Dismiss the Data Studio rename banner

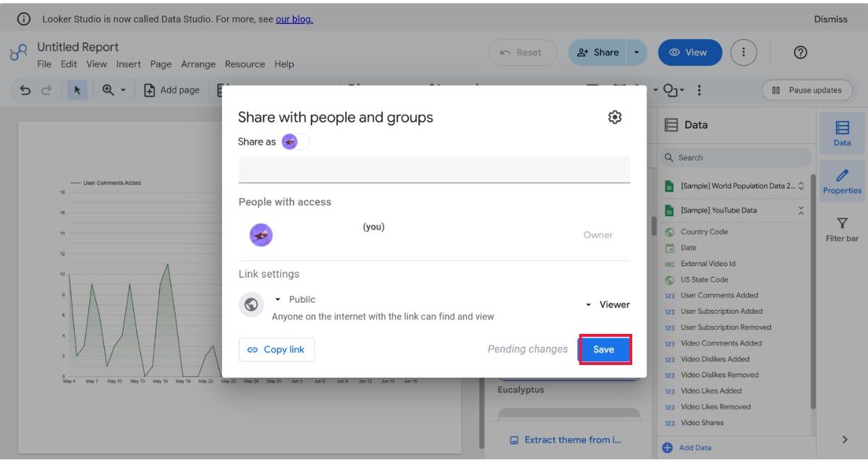coord(830,19)
